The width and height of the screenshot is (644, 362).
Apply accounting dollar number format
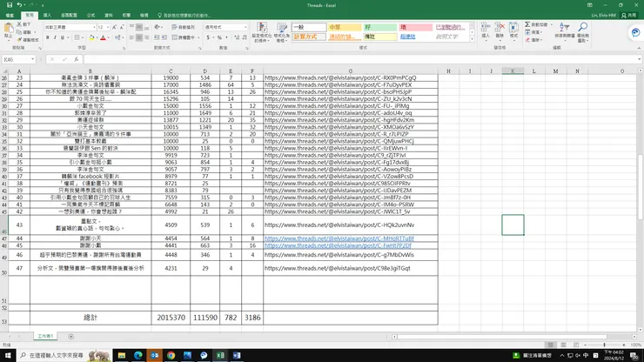(208, 37)
